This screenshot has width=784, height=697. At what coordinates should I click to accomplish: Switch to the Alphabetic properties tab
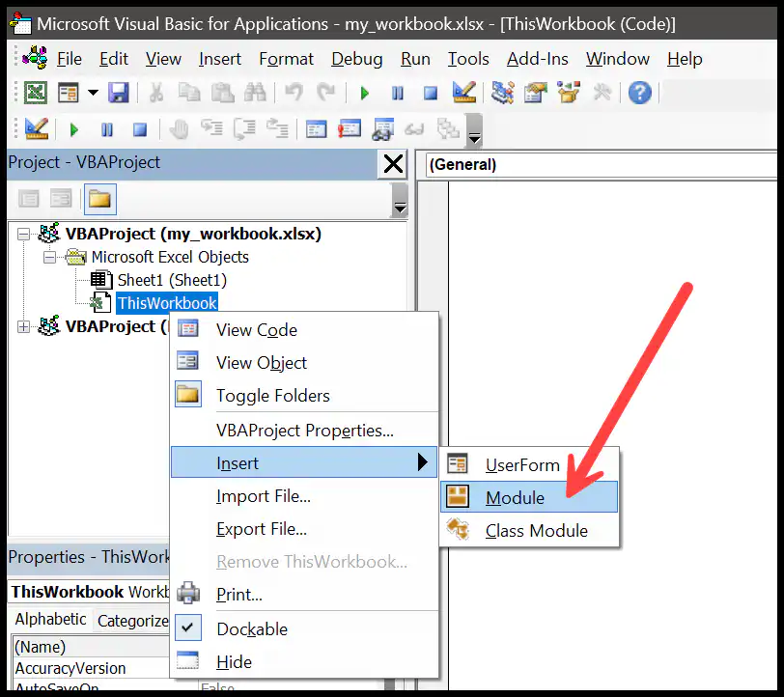[x=50, y=620]
